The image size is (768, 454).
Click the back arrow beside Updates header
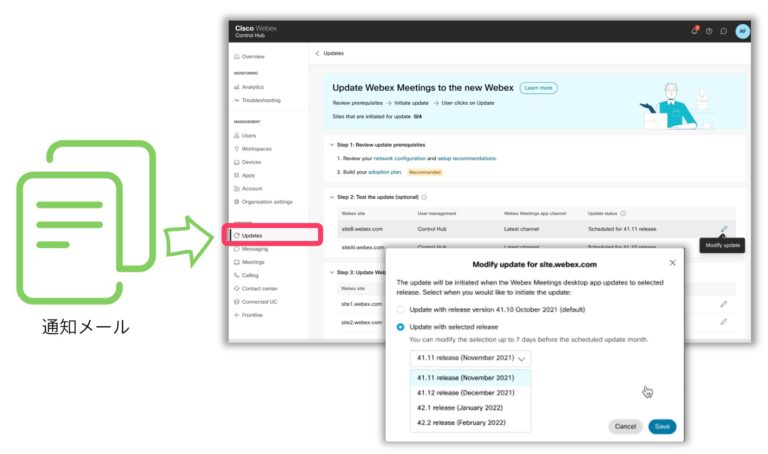tap(317, 53)
